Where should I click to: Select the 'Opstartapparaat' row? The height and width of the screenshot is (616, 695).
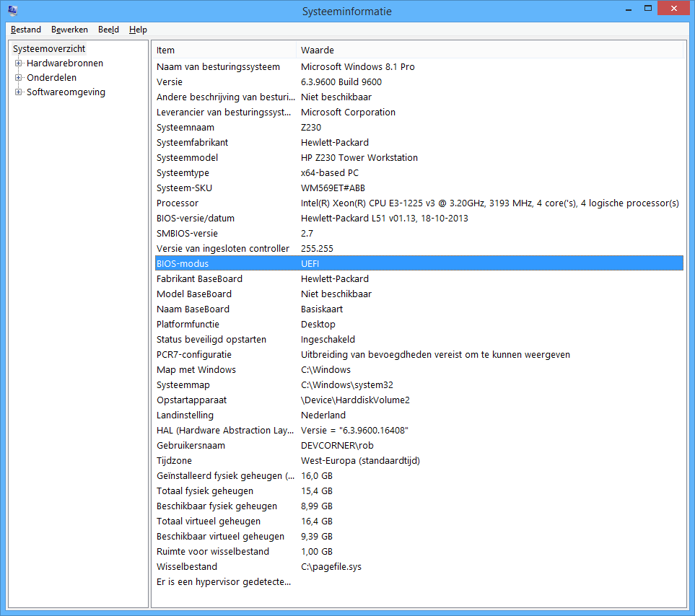(x=419, y=400)
